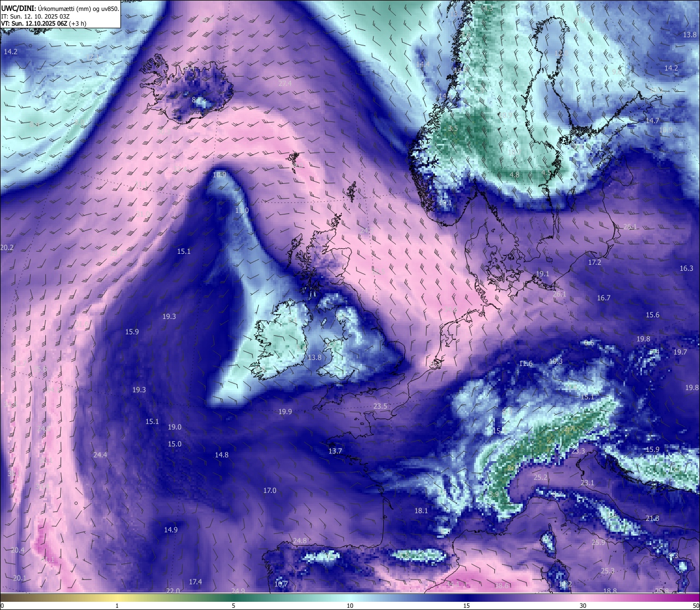The image size is (700, 610).
Task: Select the 22.0 value label
Action: (173, 591)
